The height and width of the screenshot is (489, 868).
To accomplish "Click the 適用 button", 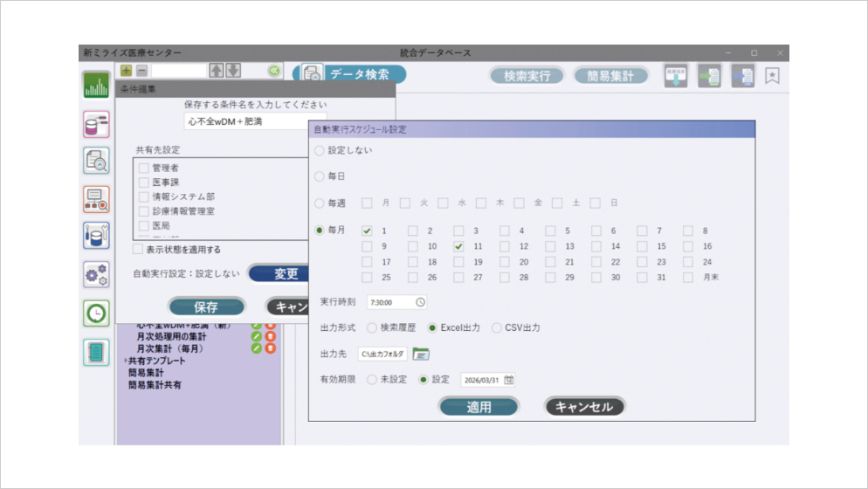I will 479,407.
